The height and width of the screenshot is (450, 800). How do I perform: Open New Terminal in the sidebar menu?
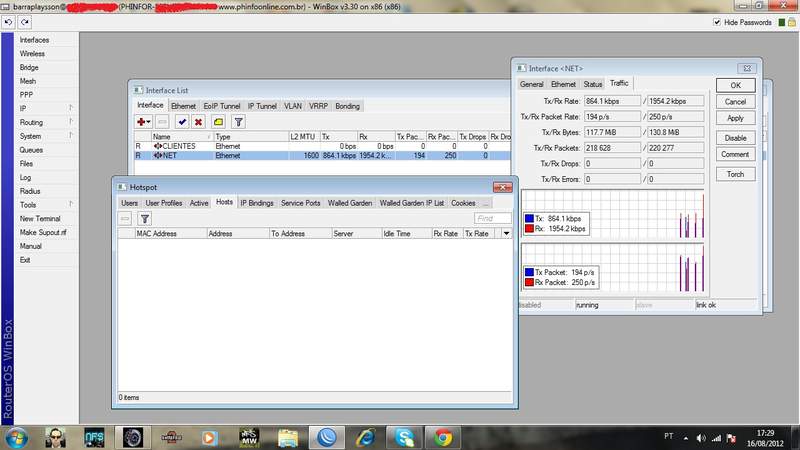(40, 218)
